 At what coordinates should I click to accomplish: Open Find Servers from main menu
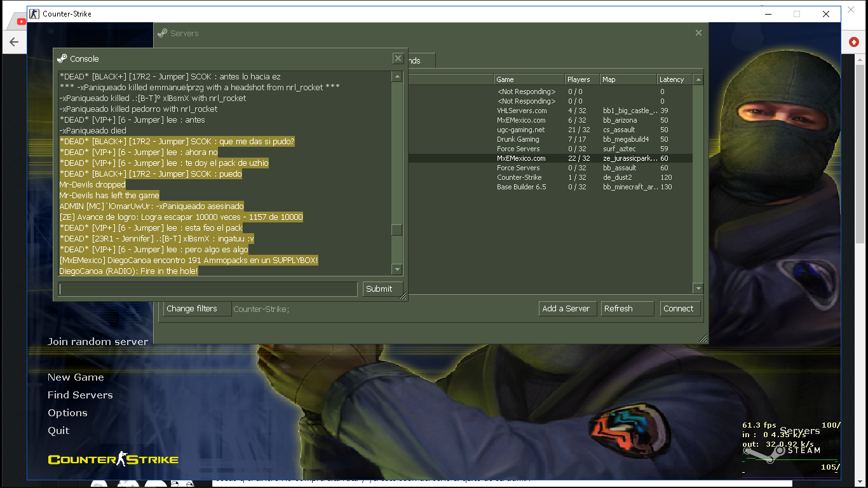click(80, 395)
